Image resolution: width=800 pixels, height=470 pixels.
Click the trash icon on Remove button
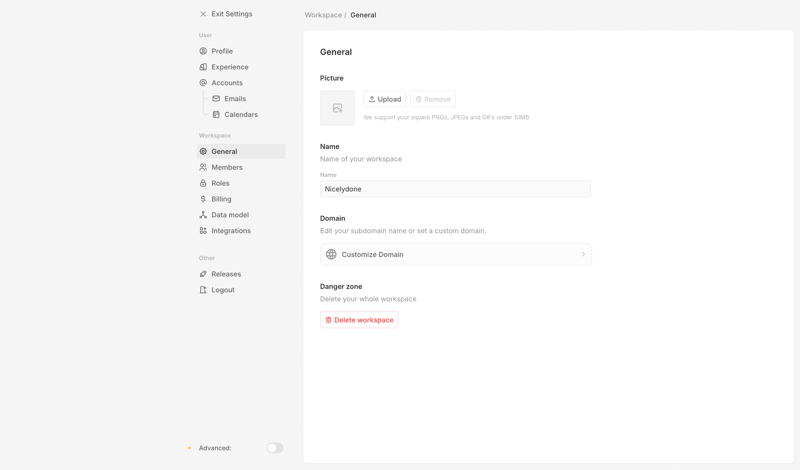click(418, 99)
